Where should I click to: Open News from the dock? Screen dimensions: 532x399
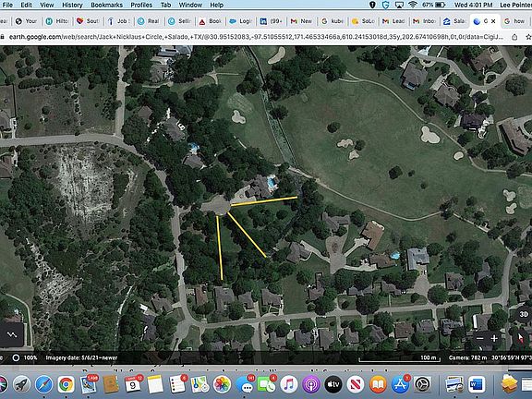[x=356, y=384]
